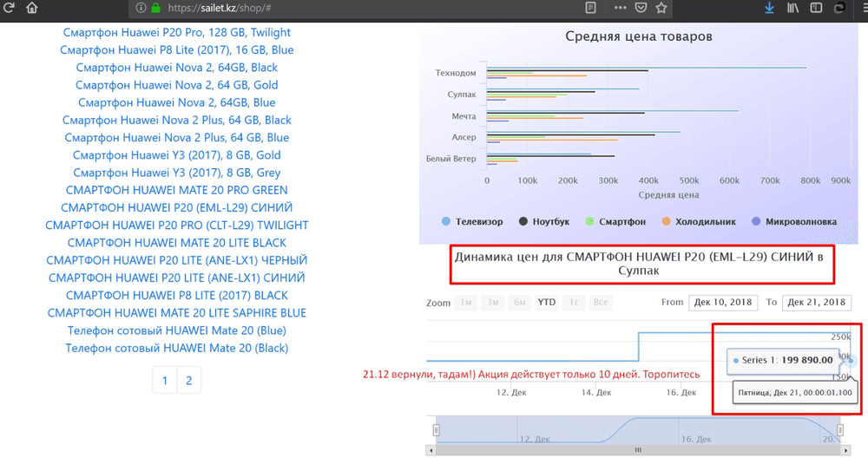Select the 1г zoom range
The height and width of the screenshot is (464, 868).
point(574,303)
